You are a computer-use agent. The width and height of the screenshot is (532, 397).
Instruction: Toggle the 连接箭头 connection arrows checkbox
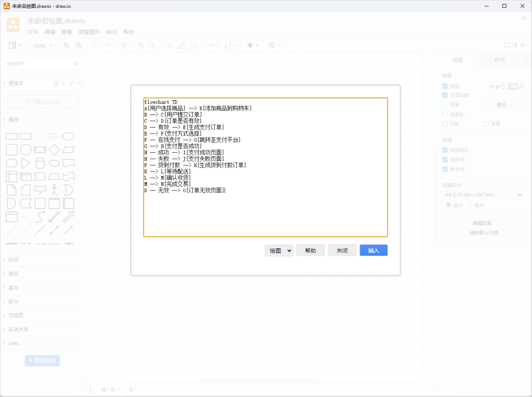(445, 150)
